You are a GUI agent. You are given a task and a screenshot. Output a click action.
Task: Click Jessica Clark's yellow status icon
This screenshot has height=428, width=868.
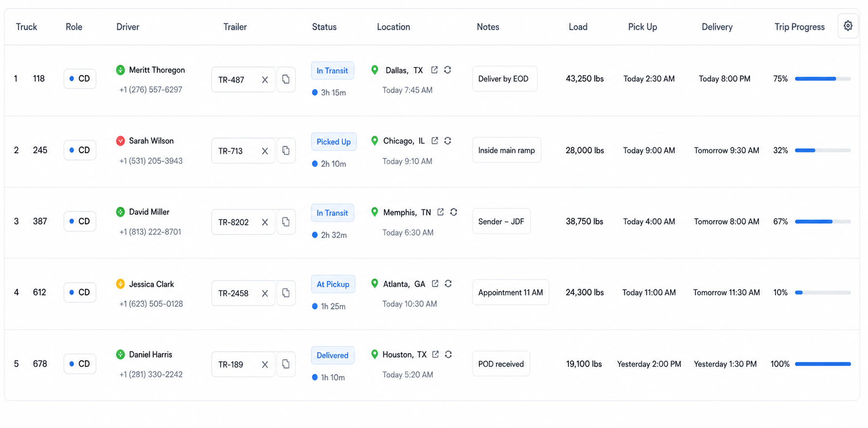pyautogui.click(x=120, y=284)
